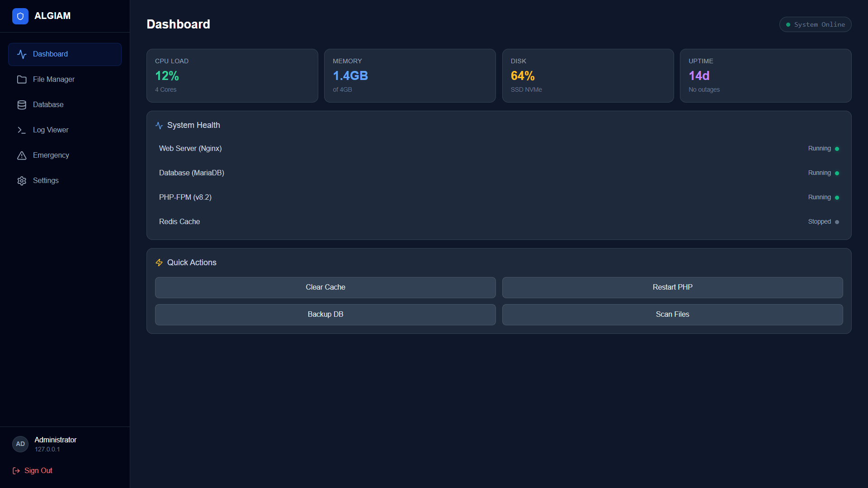Trigger the Restart PHP action
The height and width of the screenshot is (488, 868).
click(x=673, y=287)
